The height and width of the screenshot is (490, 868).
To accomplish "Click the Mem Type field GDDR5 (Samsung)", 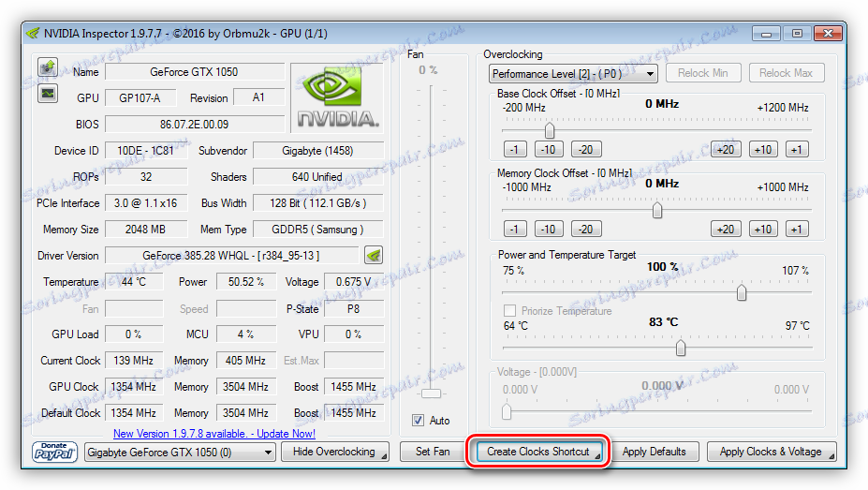I will pyautogui.click(x=317, y=230).
